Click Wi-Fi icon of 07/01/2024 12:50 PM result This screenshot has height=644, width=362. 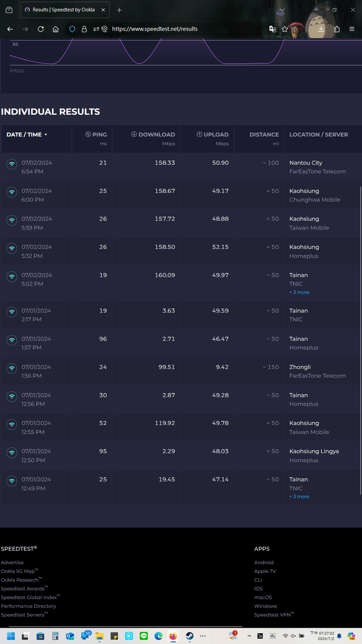click(x=12, y=453)
